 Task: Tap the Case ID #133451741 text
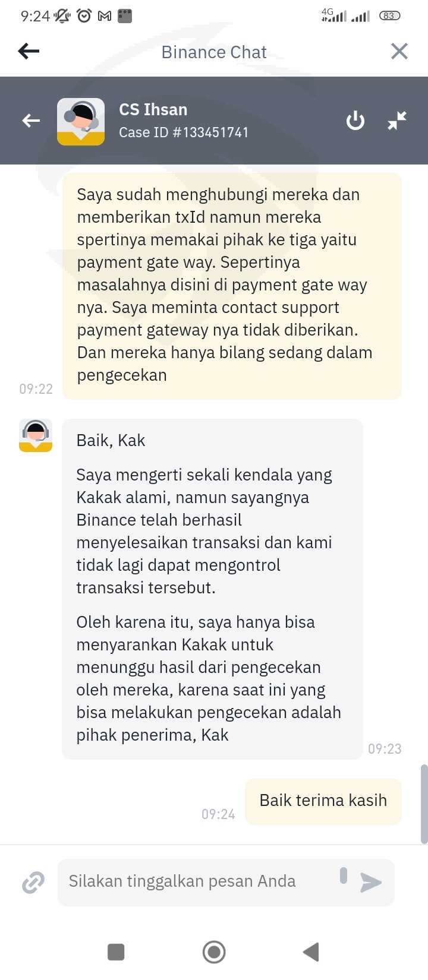[184, 132]
